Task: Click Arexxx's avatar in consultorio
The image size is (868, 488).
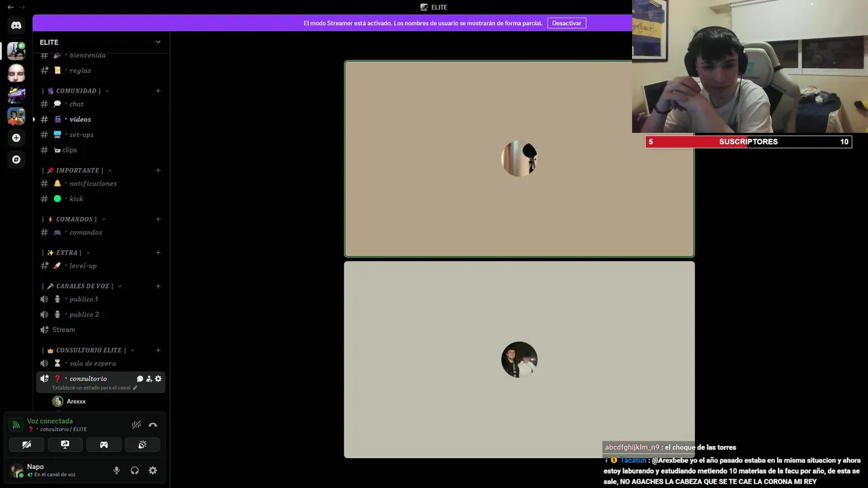Action: coord(58,401)
